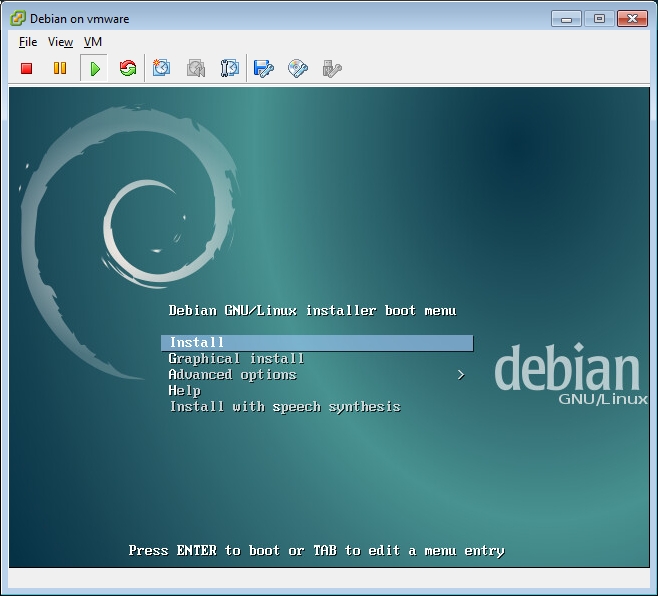This screenshot has width=658, height=596.
Task: Select Advanced options in the boot menu
Action: pos(232,374)
